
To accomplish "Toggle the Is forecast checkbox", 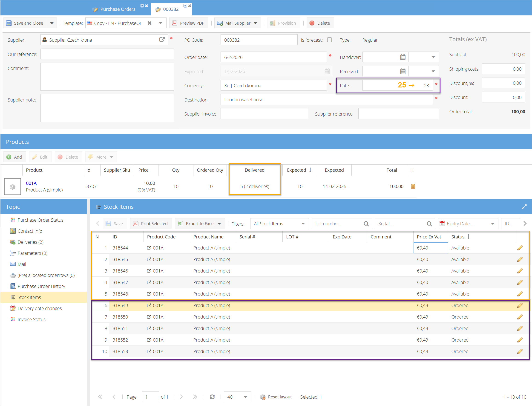I will click(x=330, y=40).
